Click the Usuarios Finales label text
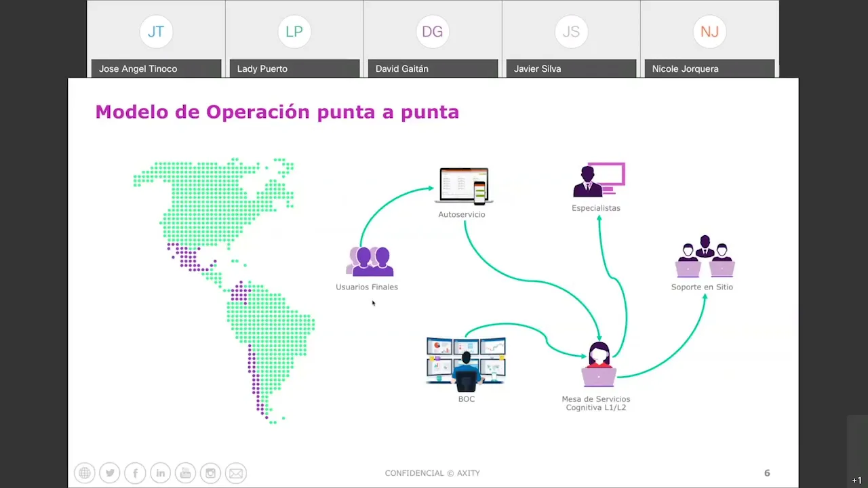Viewport: 868px width, 488px height. pyautogui.click(x=367, y=287)
